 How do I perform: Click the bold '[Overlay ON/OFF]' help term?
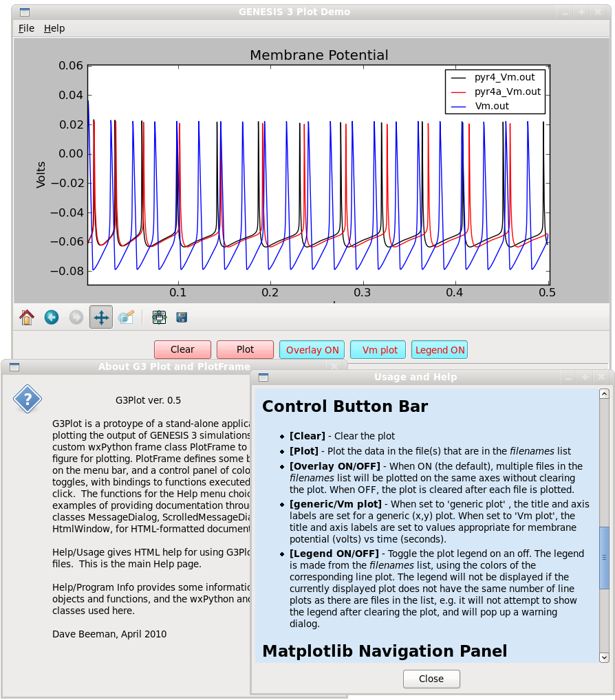tap(335, 466)
